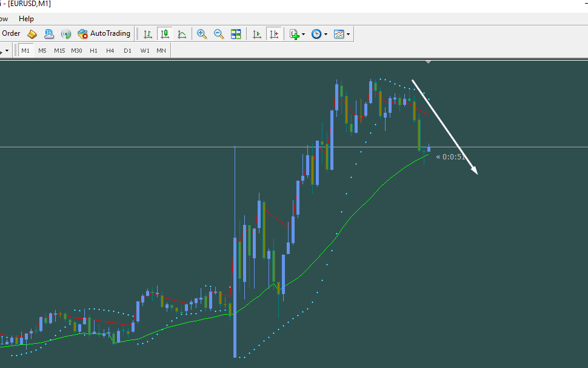Select the H4 timeframe

[x=110, y=51]
